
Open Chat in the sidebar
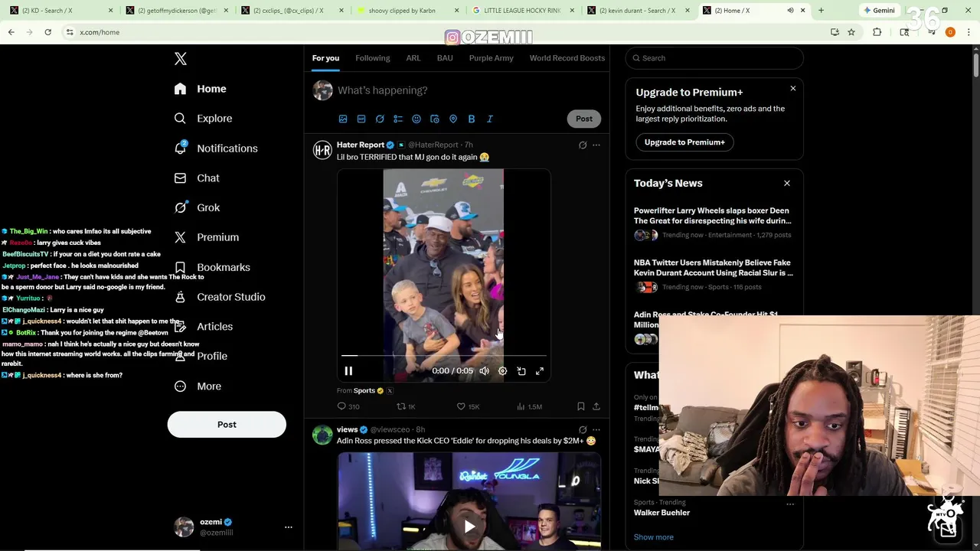tap(197, 178)
